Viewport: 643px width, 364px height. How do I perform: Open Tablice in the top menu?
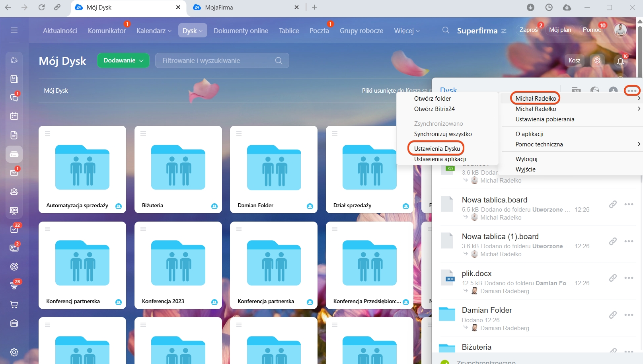coord(289,31)
